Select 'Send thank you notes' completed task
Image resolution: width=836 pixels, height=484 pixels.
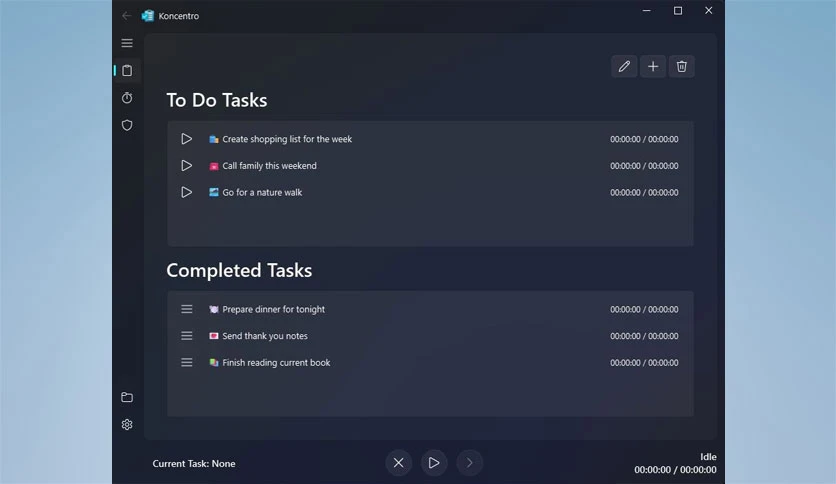point(430,336)
